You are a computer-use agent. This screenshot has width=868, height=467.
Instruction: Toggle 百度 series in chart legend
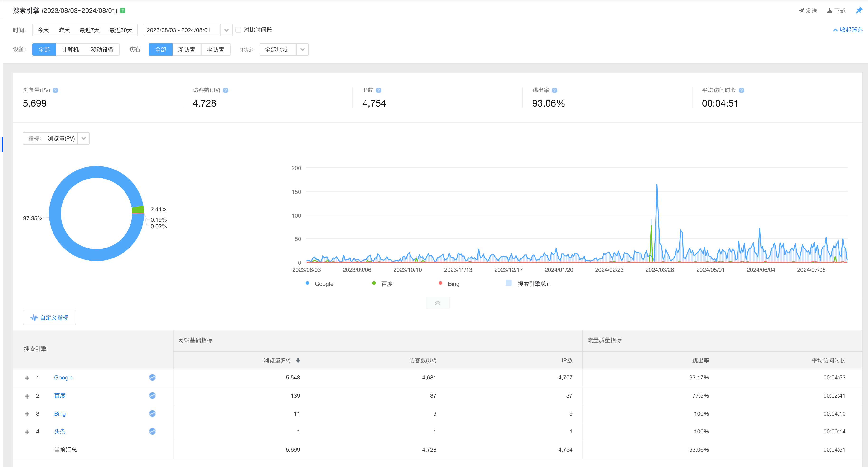(382, 284)
